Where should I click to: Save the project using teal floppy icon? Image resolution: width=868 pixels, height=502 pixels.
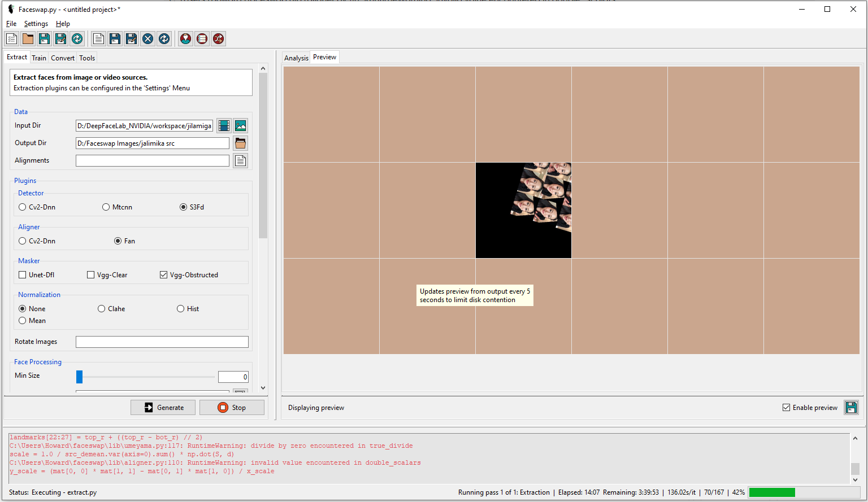point(44,38)
